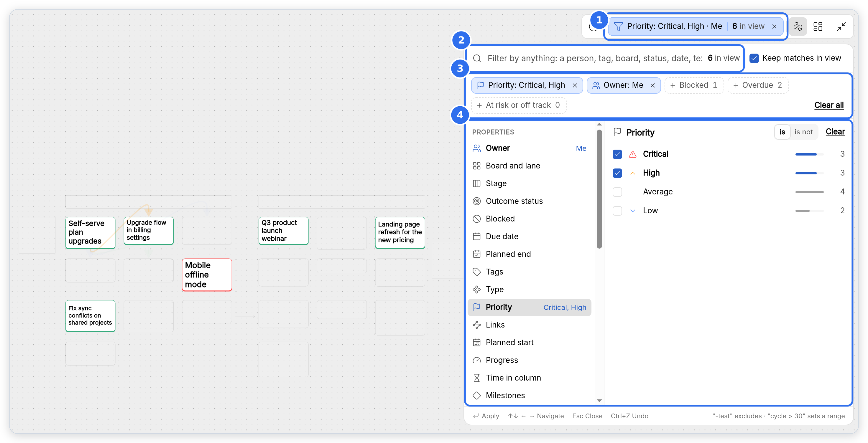The height and width of the screenshot is (443, 868).
Task: Select the Blocked property row
Action: [529, 219]
